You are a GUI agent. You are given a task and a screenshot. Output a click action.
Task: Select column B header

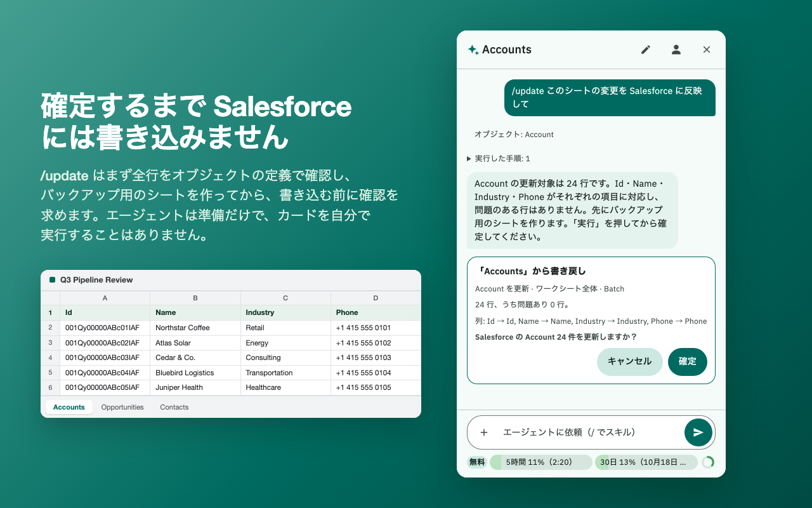(195, 298)
